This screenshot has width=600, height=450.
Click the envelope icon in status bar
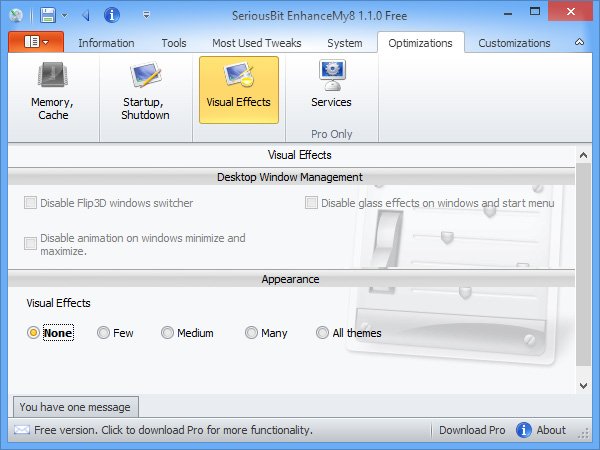22,430
